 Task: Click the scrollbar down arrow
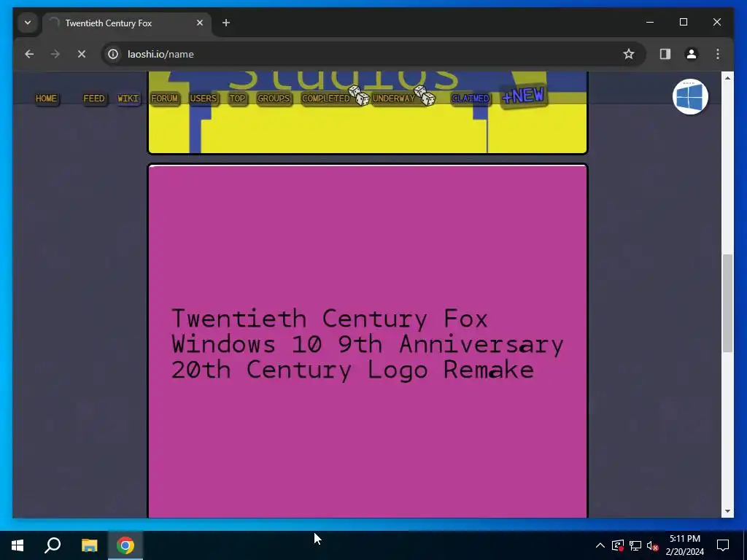coord(727,511)
